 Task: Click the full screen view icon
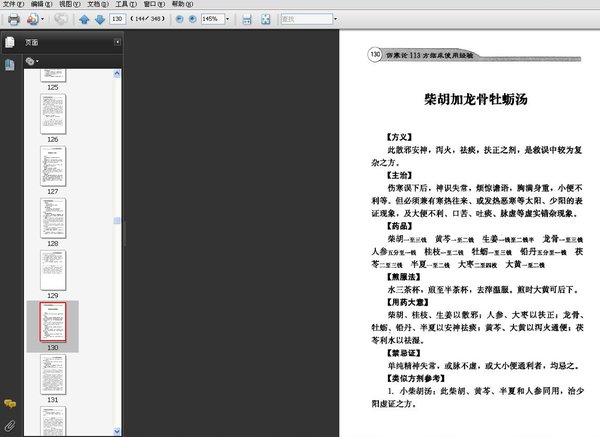coord(264,19)
